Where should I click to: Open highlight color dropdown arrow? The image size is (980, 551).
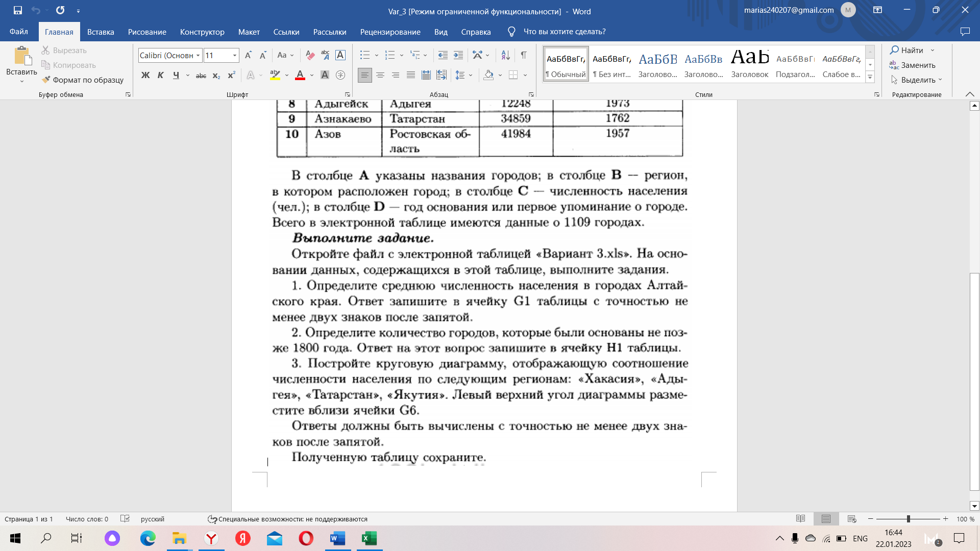pyautogui.click(x=287, y=76)
